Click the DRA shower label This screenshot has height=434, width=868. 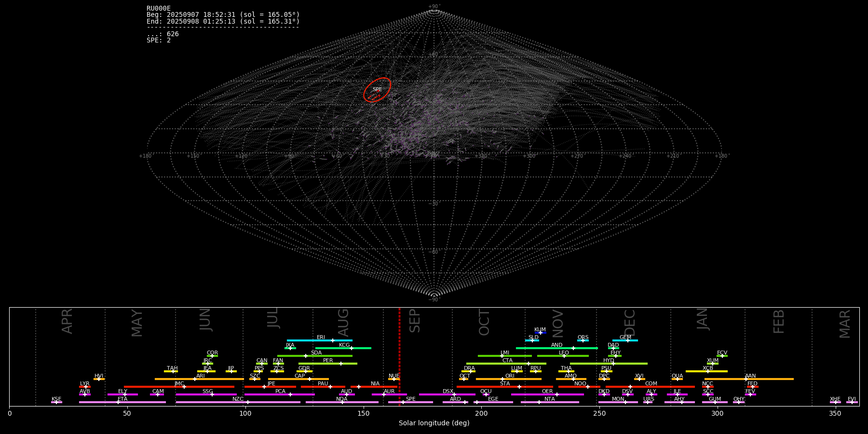click(x=469, y=368)
